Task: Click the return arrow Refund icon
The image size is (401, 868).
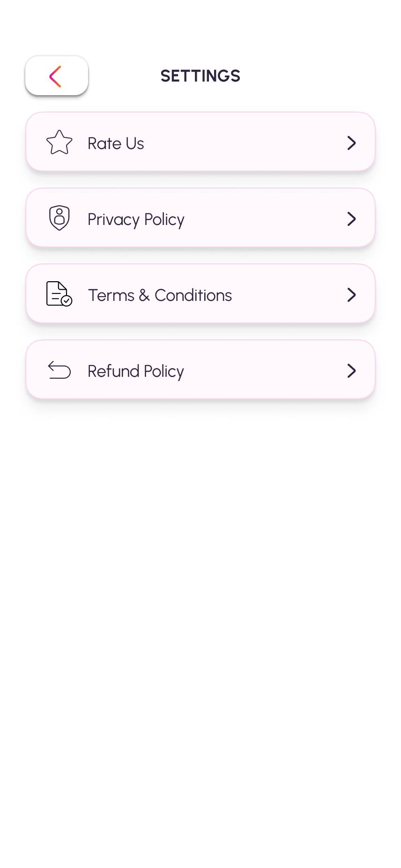Action: [59, 370]
